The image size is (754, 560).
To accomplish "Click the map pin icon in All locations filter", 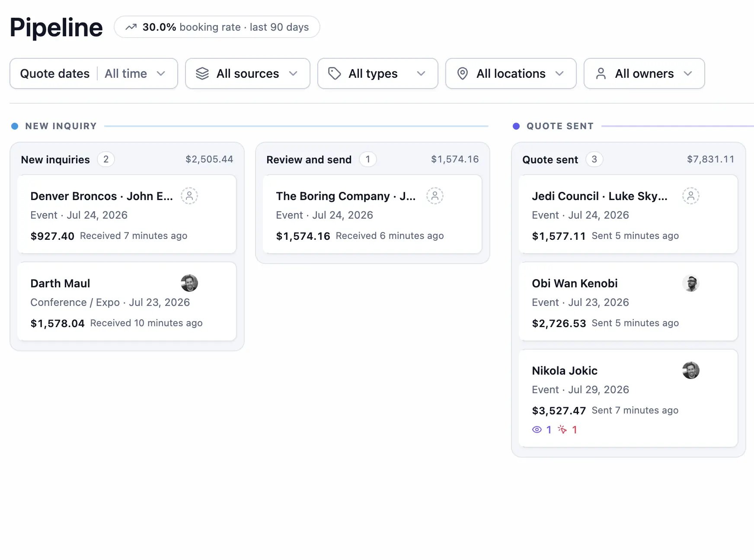I will [463, 73].
